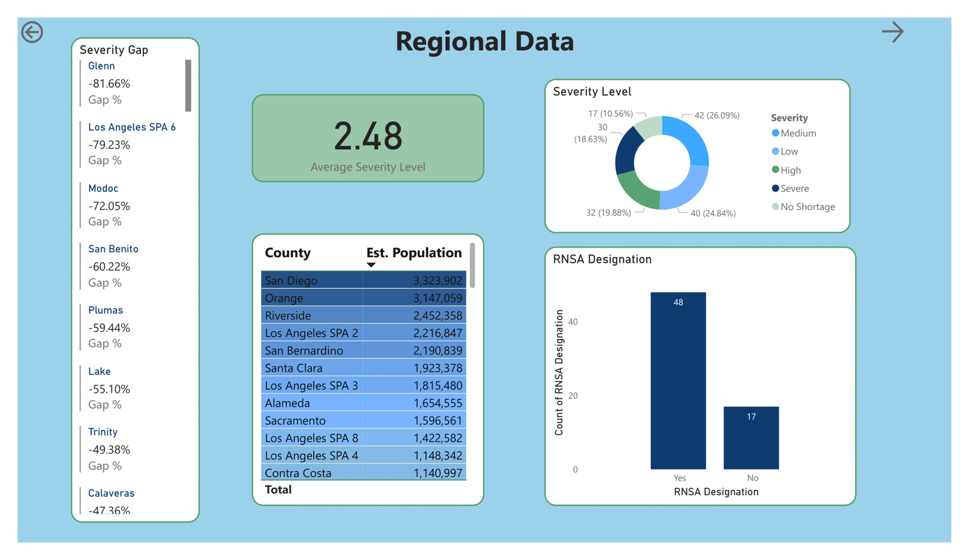Go to next page with right arrow
This screenshot has height=560, width=969.
892,32
